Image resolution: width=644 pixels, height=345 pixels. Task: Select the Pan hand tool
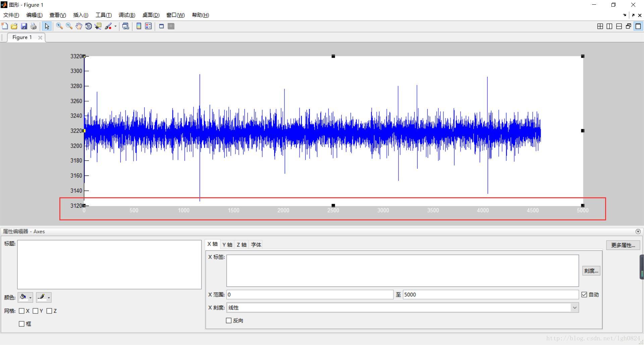tap(79, 26)
